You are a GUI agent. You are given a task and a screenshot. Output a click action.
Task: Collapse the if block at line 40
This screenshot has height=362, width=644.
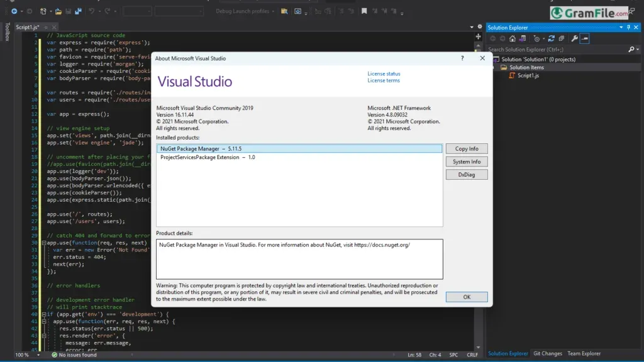click(43, 314)
